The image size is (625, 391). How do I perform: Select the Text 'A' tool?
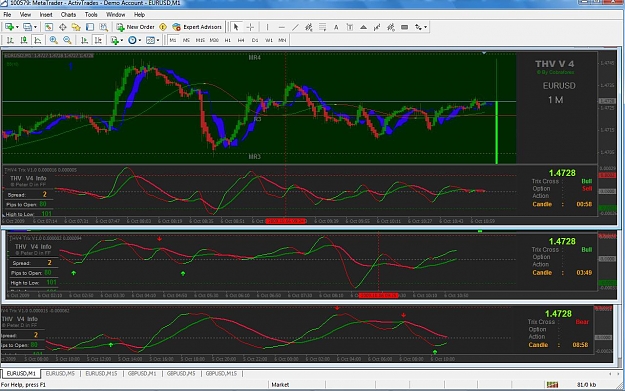point(336,27)
